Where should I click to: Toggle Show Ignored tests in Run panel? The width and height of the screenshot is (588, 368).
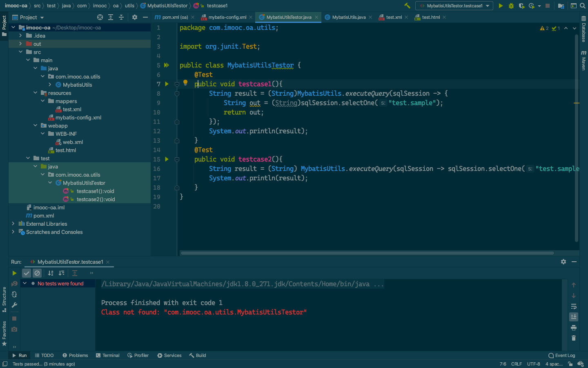[x=37, y=273]
